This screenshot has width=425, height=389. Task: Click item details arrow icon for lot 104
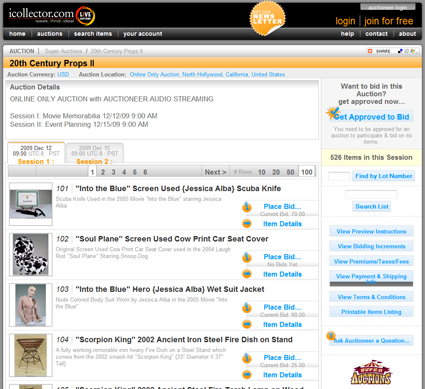(x=247, y=375)
